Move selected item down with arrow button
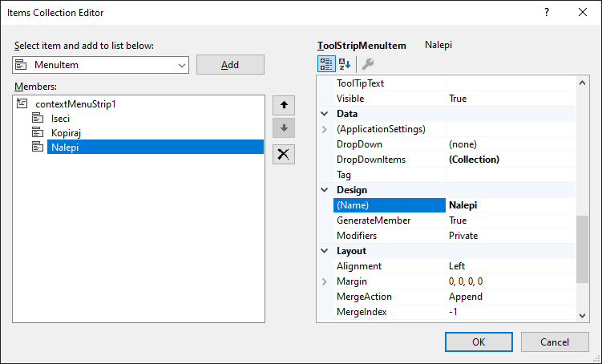This screenshot has height=364, width=602. 283,129
